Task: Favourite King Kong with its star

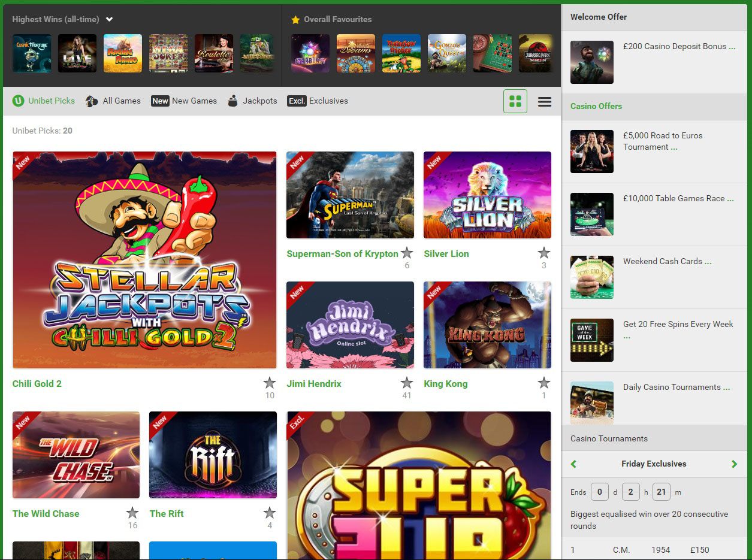Action: pos(544,383)
